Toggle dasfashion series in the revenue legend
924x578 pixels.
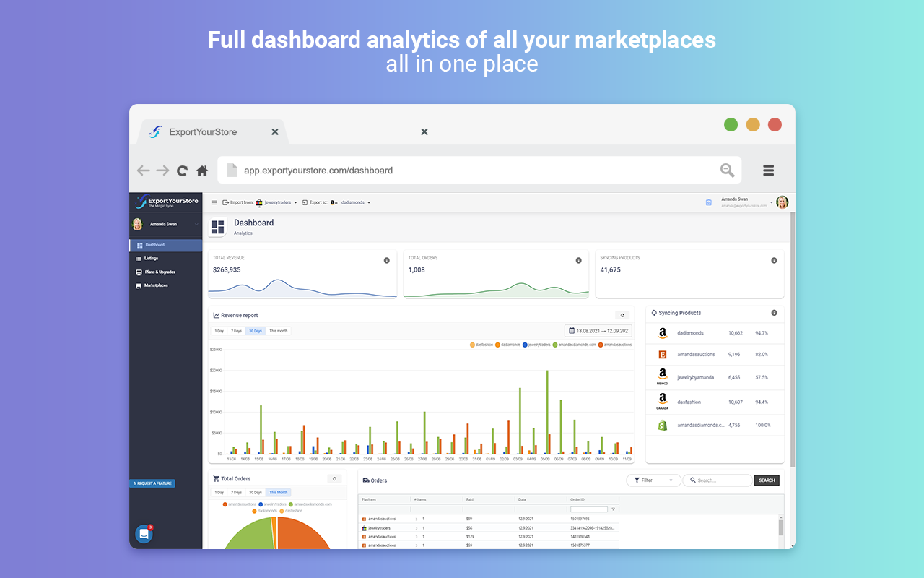(x=481, y=345)
